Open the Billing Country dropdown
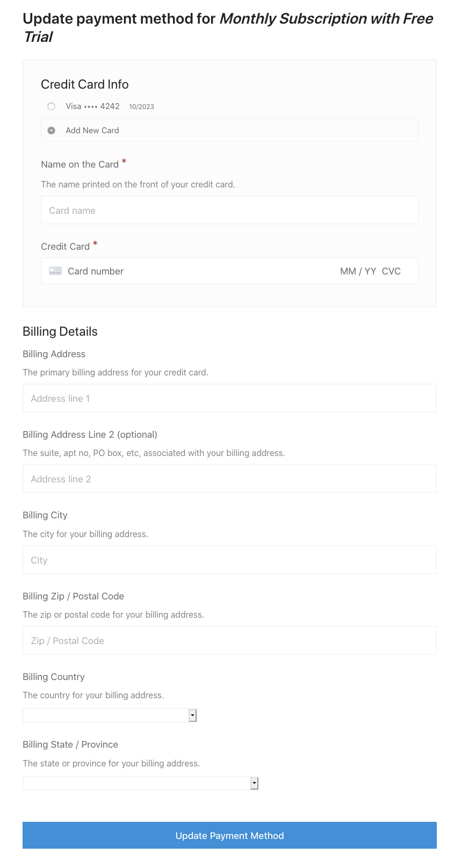Image resolution: width=462 pixels, height=868 pixels. click(110, 715)
